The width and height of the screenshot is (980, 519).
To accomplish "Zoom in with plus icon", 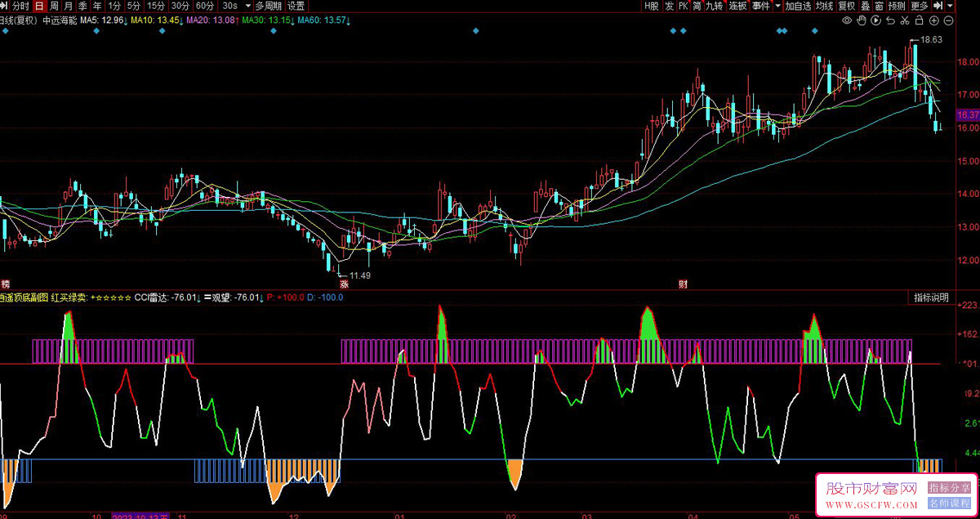I will pos(933,20).
